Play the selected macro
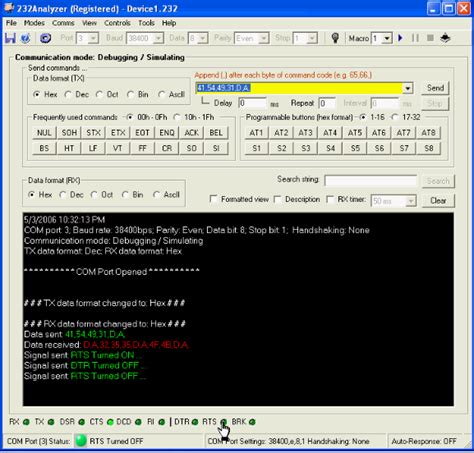The image size is (474, 453). pyautogui.click(x=400, y=38)
